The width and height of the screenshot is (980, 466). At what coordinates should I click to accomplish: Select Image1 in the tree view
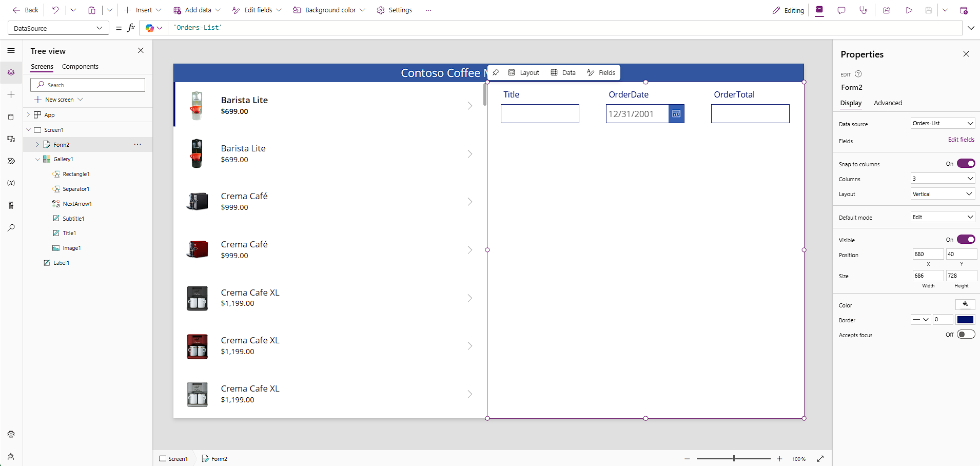click(x=71, y=248)
